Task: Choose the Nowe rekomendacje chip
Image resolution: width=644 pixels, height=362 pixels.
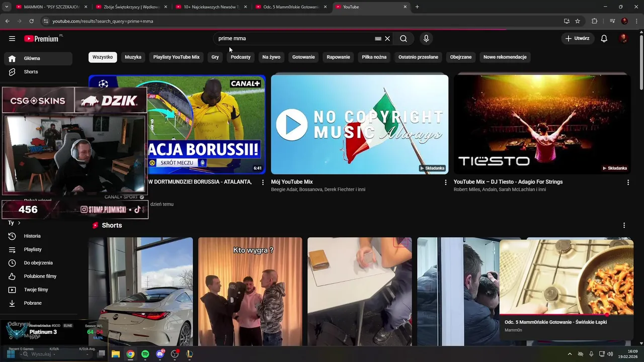Action: (505, 57)
